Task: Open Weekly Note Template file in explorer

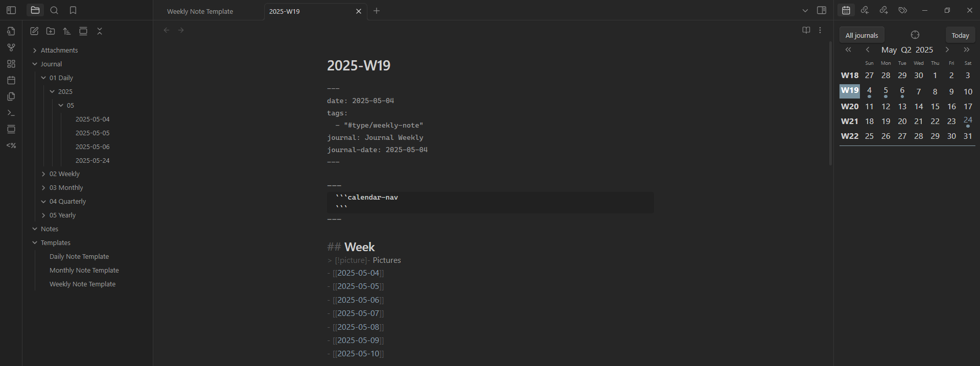Action: [x=82, y=284]
